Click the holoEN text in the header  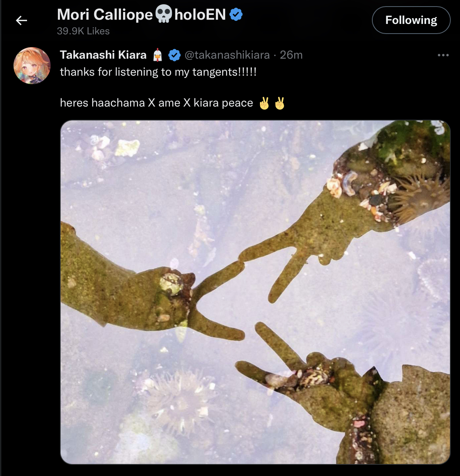click(x=200, y=15)
